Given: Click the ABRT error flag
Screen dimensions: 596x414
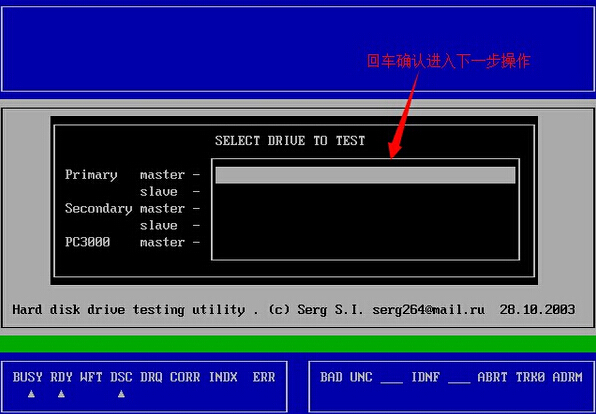Looking at the screenshot, I should (x=492, y=377).
